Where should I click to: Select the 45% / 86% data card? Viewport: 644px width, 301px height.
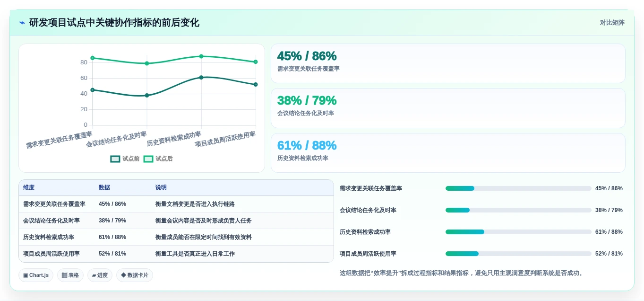pyautogui.click(x=448, y=63)
